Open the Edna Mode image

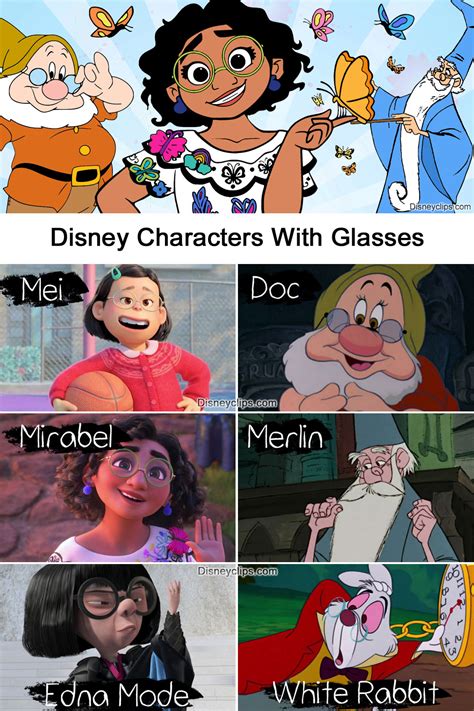(118, 637)
